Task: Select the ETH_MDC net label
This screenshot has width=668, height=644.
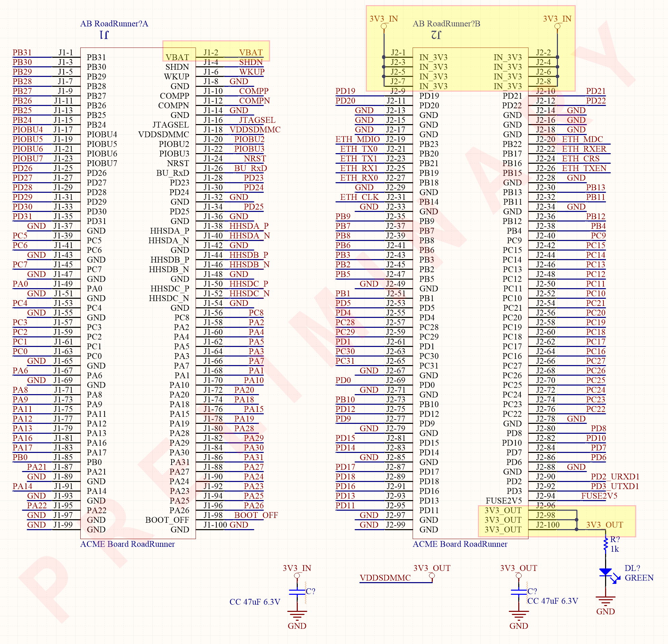Action: tap(583, 139)
